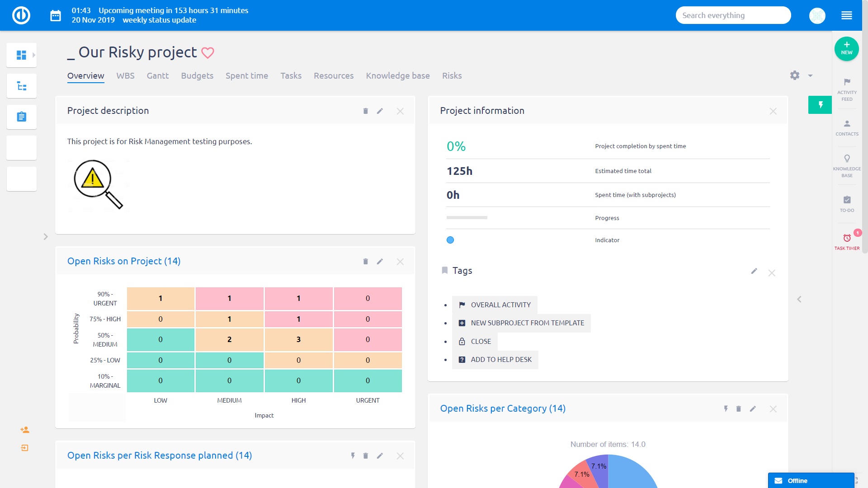Image resolution: width=868 pixels, height=488 pixels.
Task: Open the Knowledge Base side panel
Action: pos(847,165)
